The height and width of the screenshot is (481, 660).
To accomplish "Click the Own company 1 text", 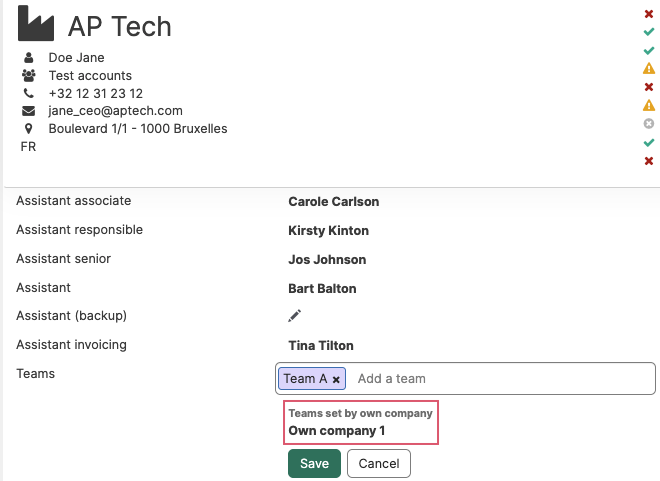I will pos(336,431).
